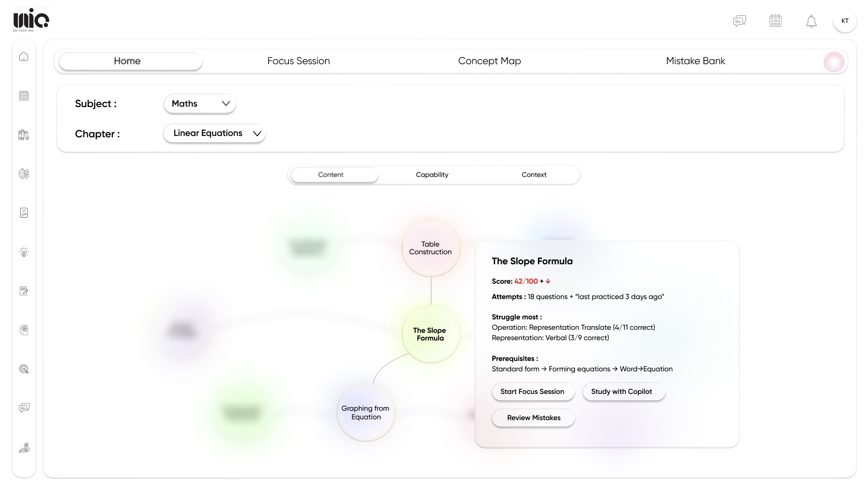Expand the Linear Equations chapter dropdown
The width and height of the screenshot is (868, 496).
click(x=215, y=133)
